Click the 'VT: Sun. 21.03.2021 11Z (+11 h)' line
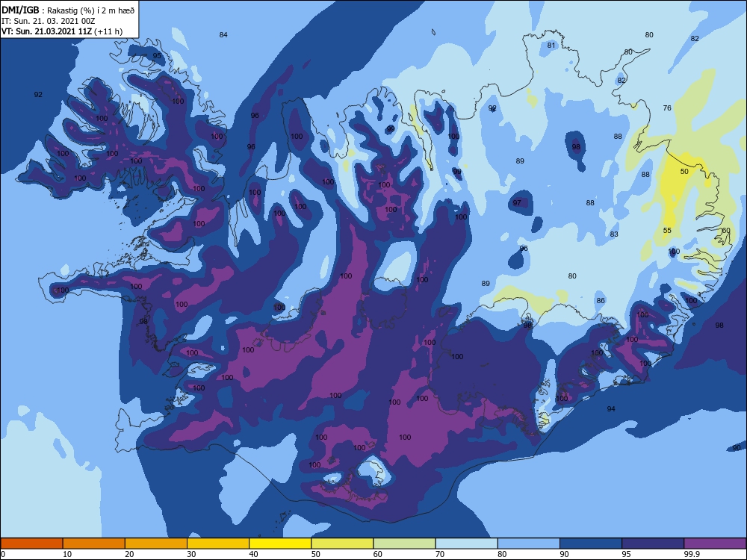Viewport: 747px width, 560px height. click(x=62, y=31)
